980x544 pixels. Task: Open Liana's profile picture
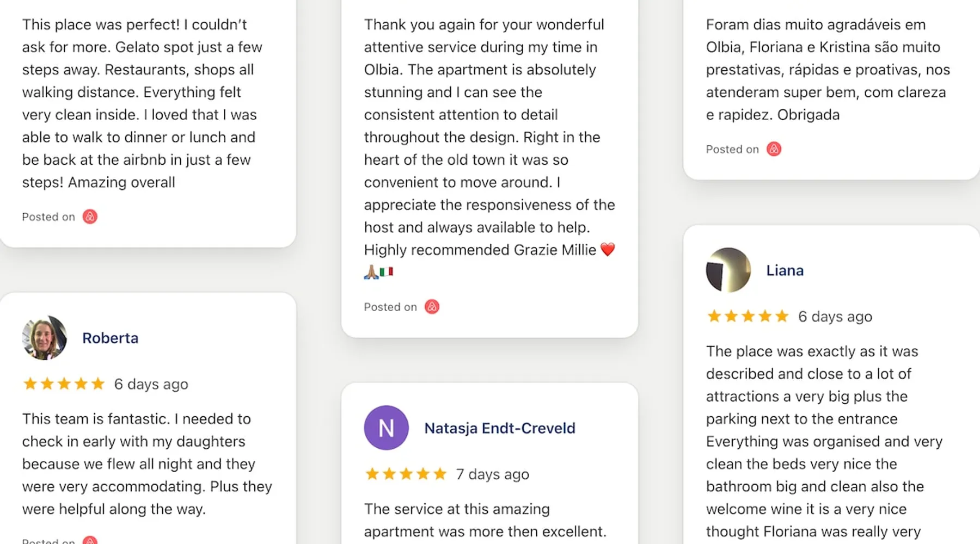[728, 270]
